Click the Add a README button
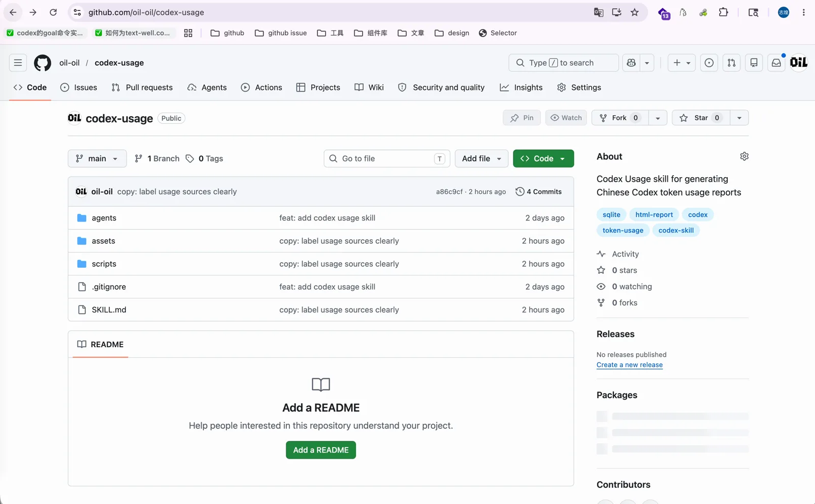 [321, 450]
